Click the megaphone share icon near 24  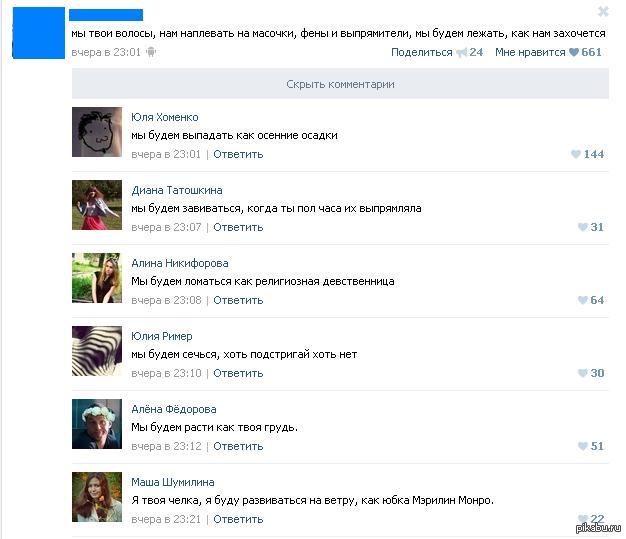(x=462, y=52)
